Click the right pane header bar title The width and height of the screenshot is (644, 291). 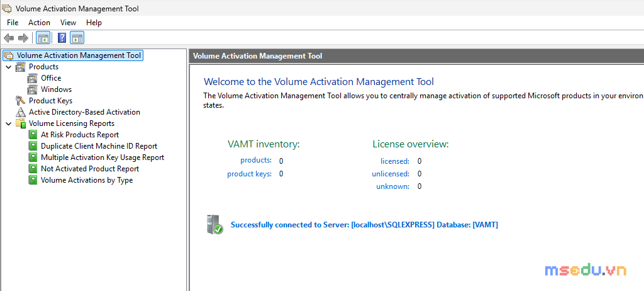257,57
